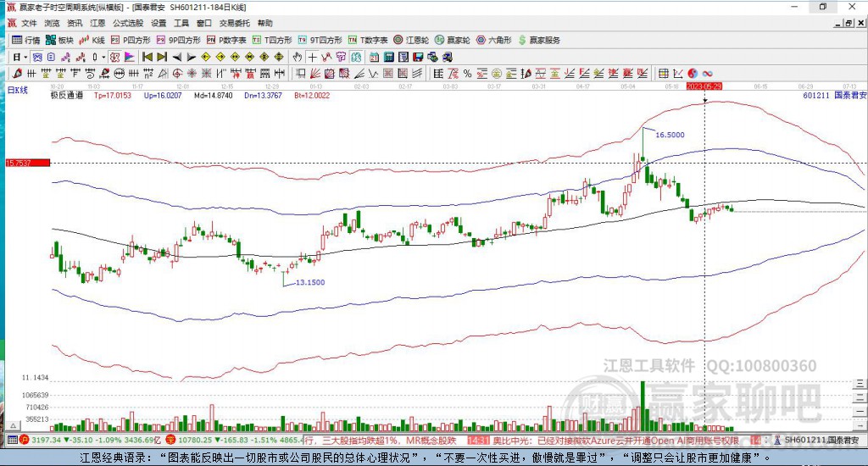Click SH601211,国泰君安 in the status bar
The image size is (868, 466).
click(822, 440)
